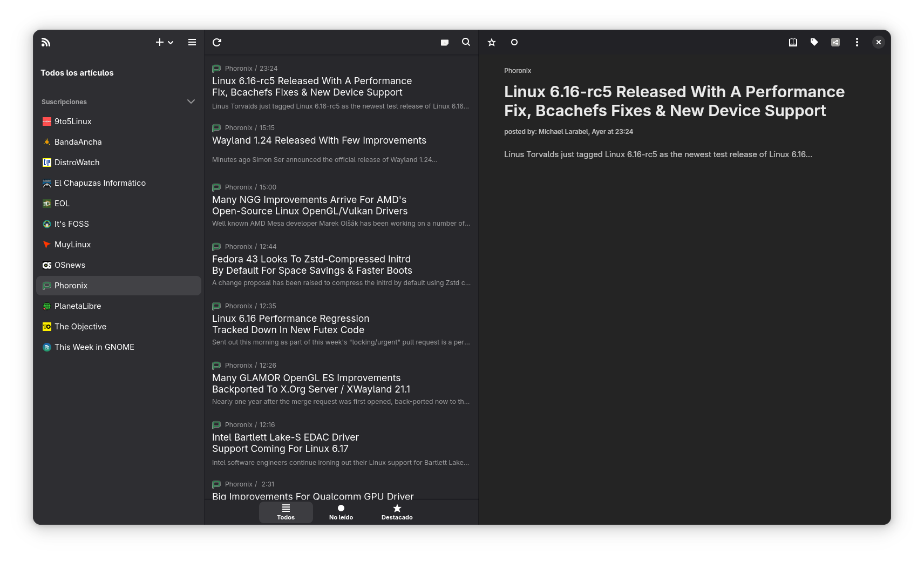Close the article view
Screen dimensions: 924x561
(879, 42)
